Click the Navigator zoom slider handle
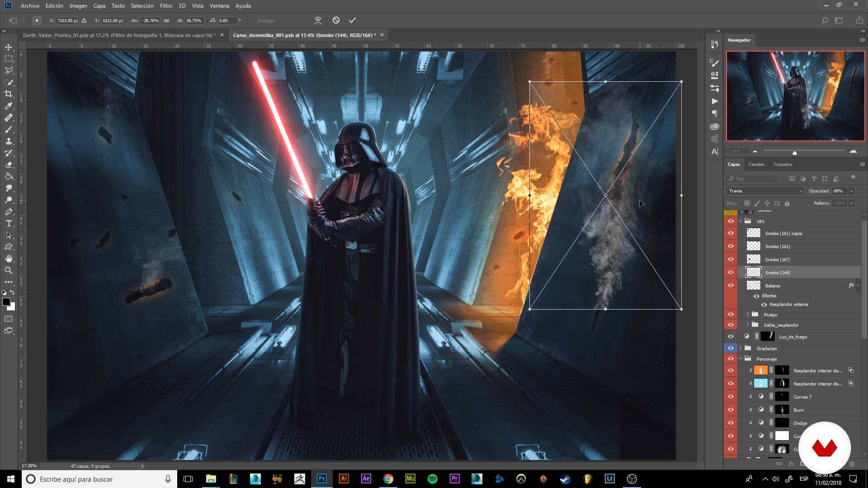The image size is (868, 488). click(795, 153)
